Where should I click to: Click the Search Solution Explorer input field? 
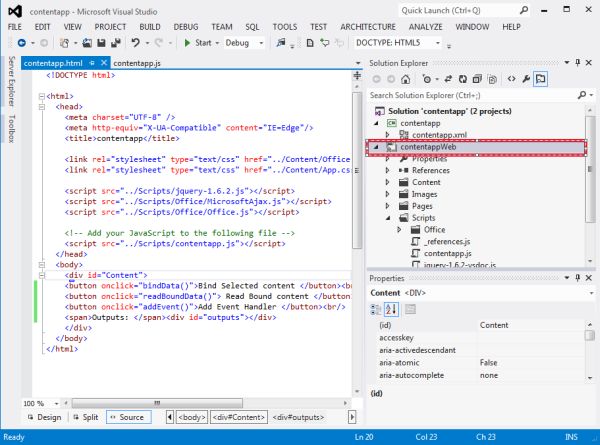pyautogui.click(x=473, y=95)
